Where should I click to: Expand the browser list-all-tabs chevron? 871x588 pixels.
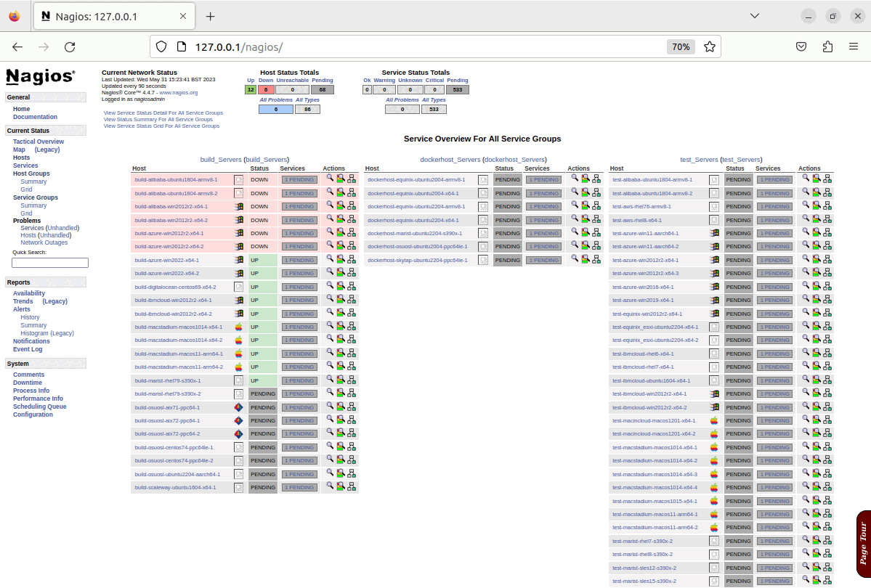click(x=753, y=15)
